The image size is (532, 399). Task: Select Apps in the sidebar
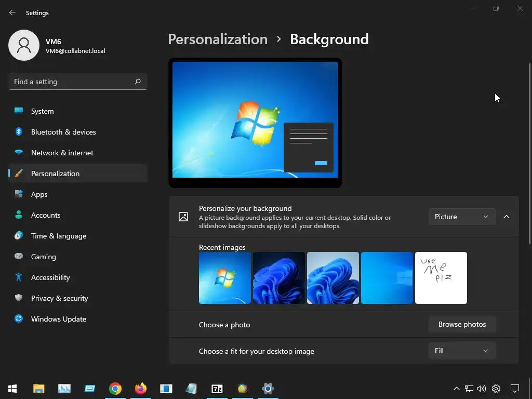(x=78, y=194)
